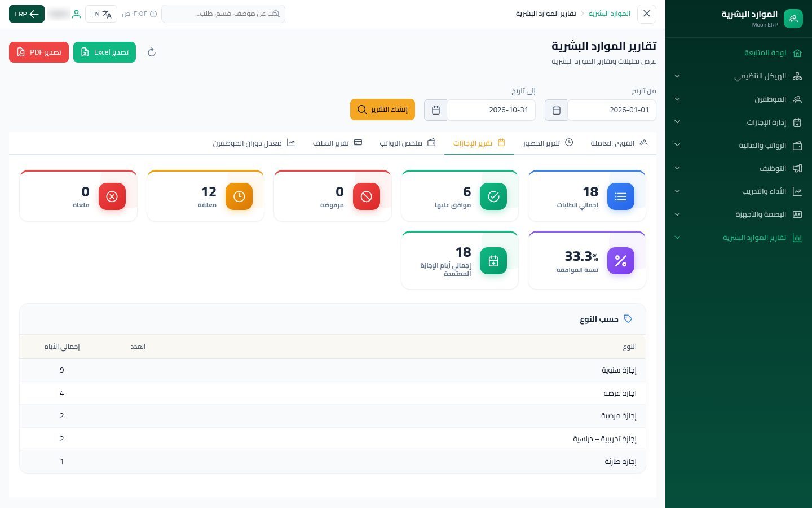The width and height of the screenshot is (812, 508).
Task: Expand the التوظيف sidebar menu
Action: tap(739, 168)
